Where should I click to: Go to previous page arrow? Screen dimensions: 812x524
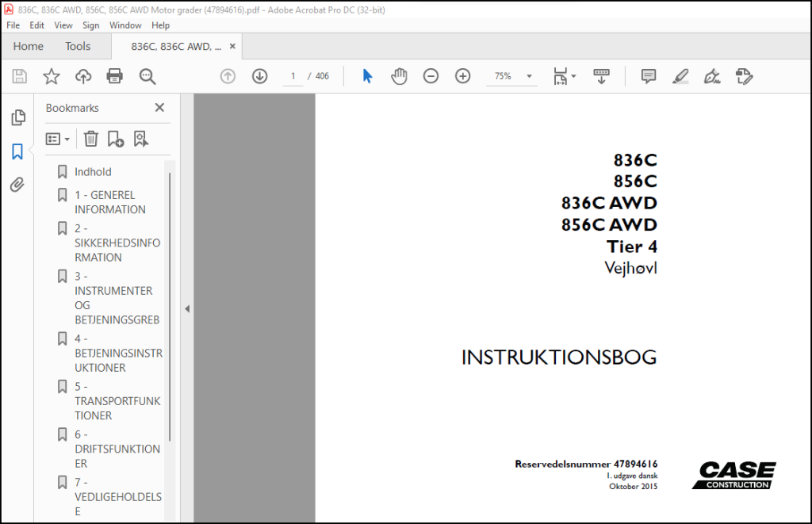pos(228,76)
